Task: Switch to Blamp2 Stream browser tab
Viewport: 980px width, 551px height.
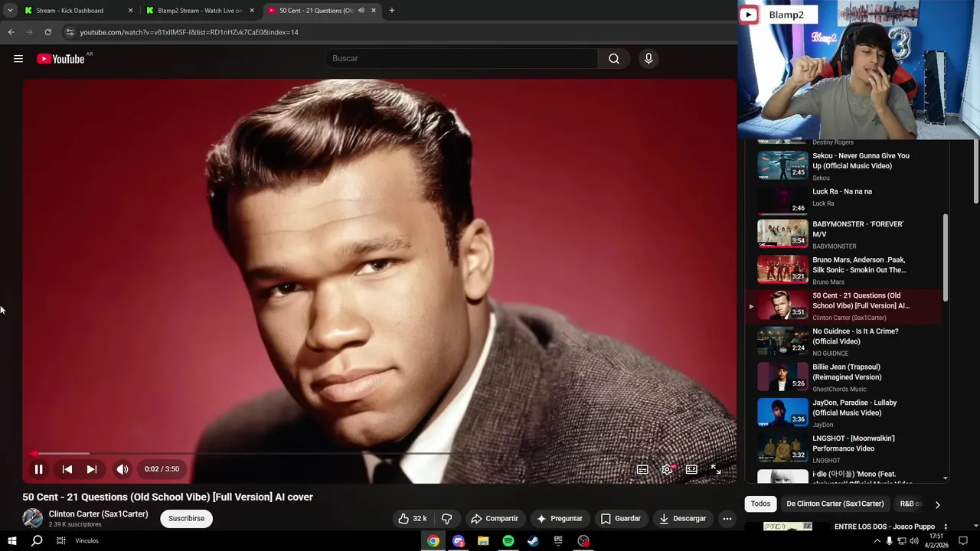Action: 200,11
